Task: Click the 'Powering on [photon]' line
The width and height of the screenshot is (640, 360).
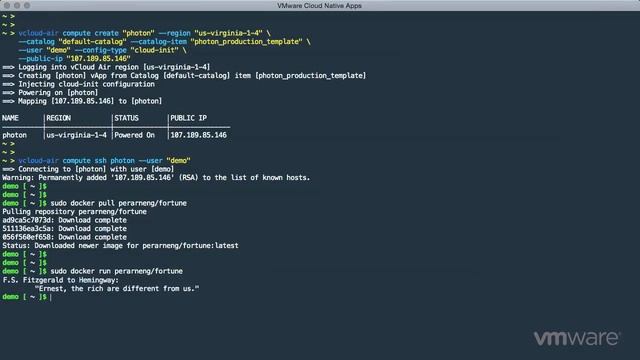Action: coord(50,93)
